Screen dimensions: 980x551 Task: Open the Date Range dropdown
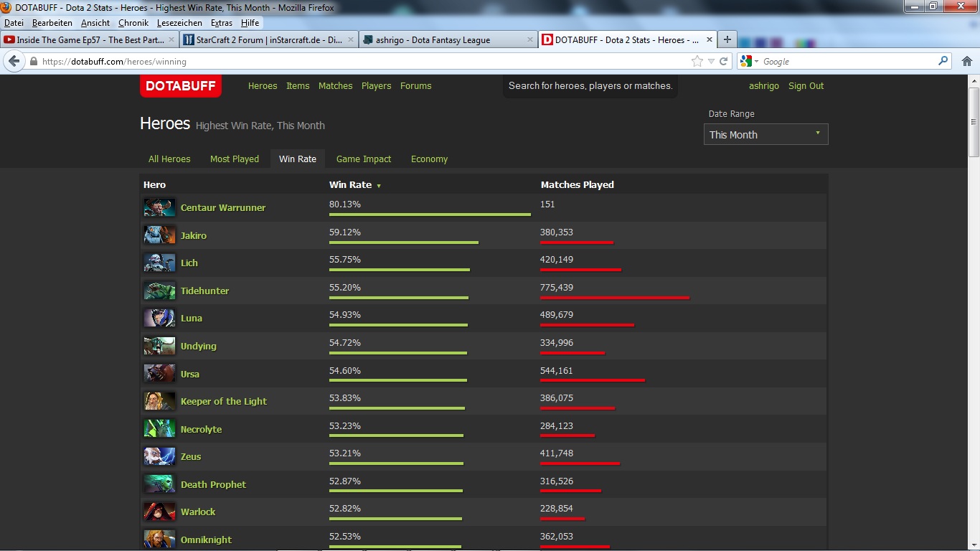click(765, 134)
